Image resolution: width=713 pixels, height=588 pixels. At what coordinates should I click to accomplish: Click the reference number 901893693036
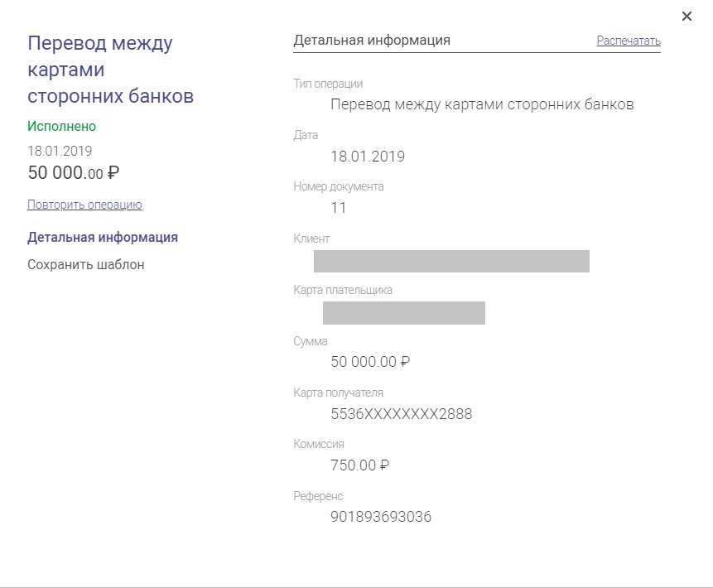381,517
